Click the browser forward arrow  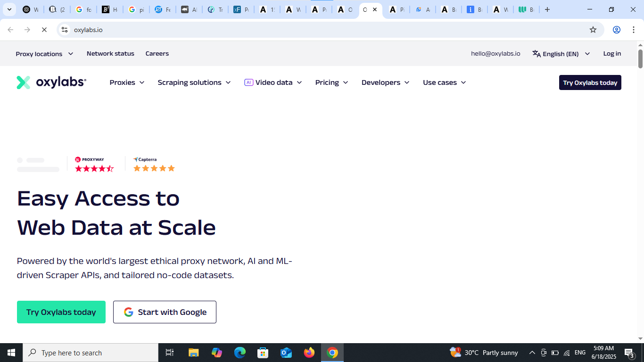(x=27, y=30)
